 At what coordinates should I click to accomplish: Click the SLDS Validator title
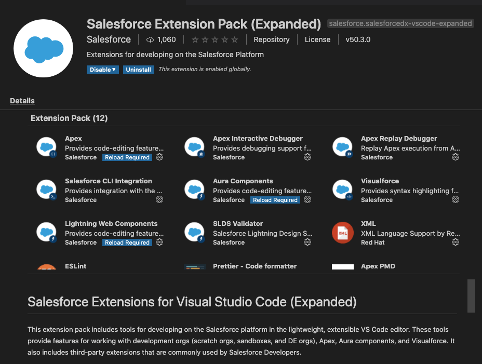click(x=238, y=224)
